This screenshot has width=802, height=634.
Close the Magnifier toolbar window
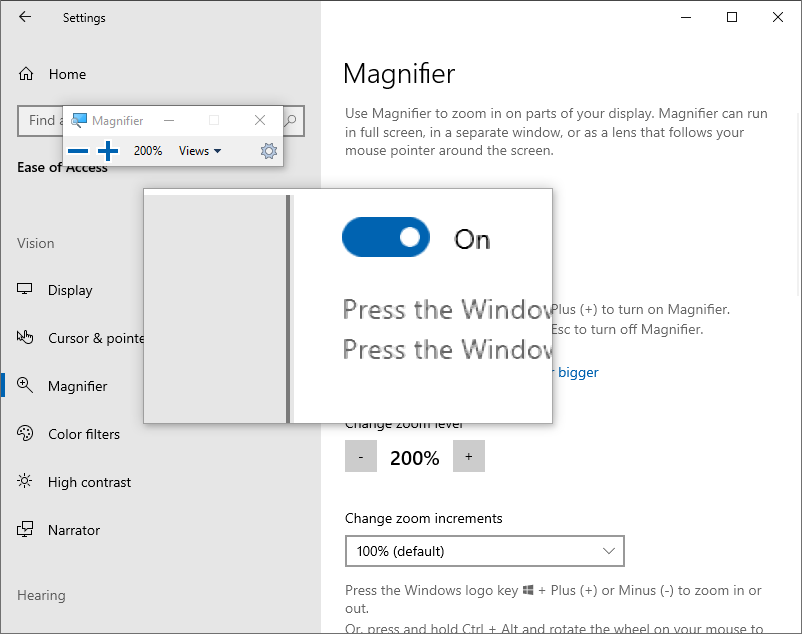(260, 120)
